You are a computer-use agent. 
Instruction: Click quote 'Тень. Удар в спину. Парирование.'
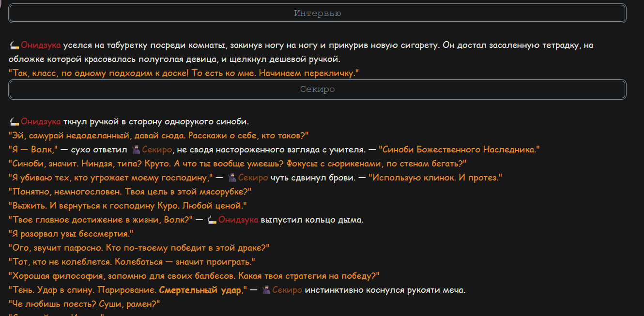tap(83, 290)
